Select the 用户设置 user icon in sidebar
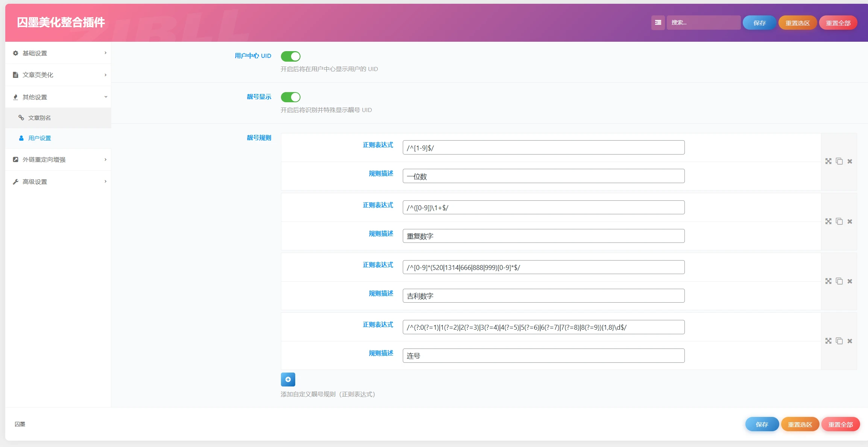This screenshot has width=868, height=447. click(21, 138)
